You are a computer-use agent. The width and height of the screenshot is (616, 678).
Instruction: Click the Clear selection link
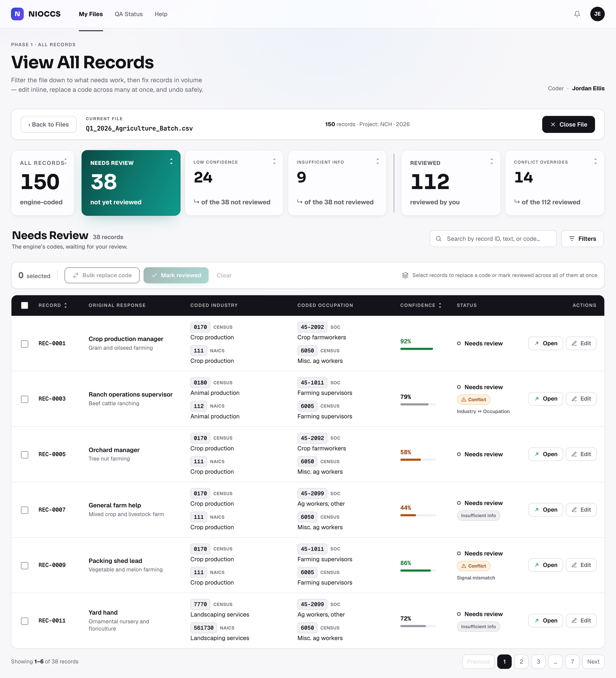pos(224,275)
